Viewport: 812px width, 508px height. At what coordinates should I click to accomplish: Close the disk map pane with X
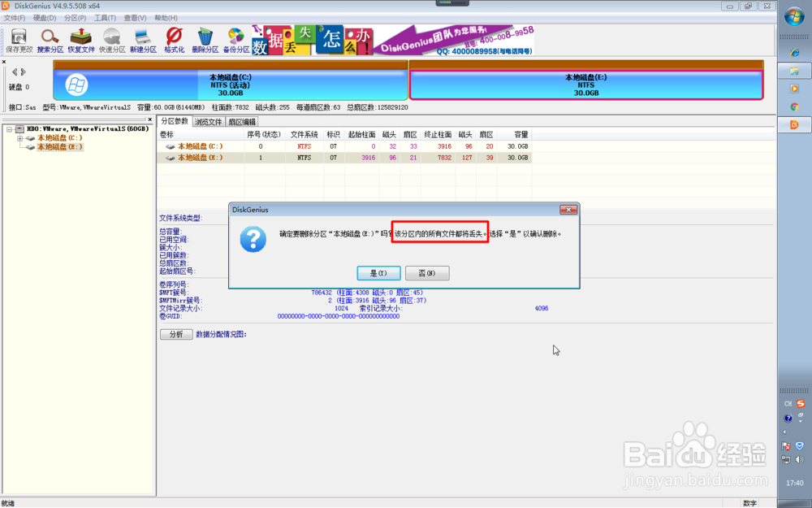(x=3, y=62)
